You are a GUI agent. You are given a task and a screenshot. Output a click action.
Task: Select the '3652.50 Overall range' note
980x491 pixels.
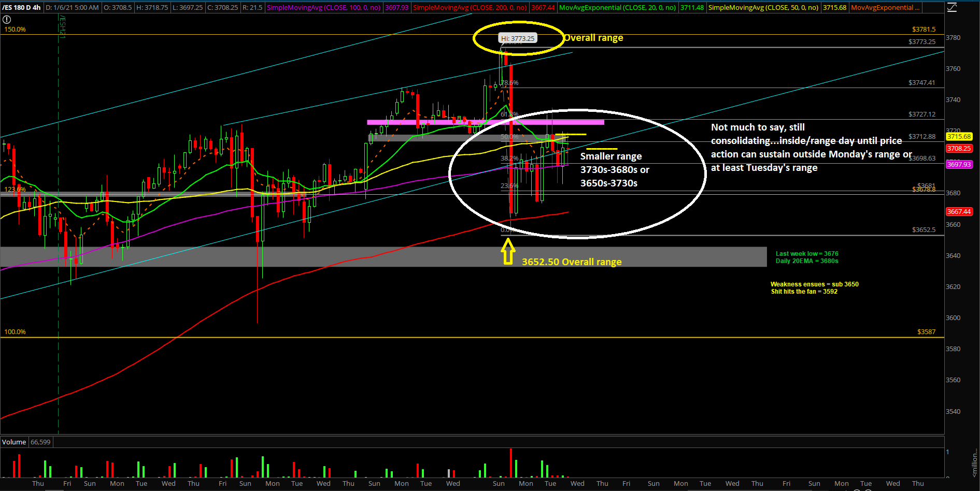[x=572, y=262]
